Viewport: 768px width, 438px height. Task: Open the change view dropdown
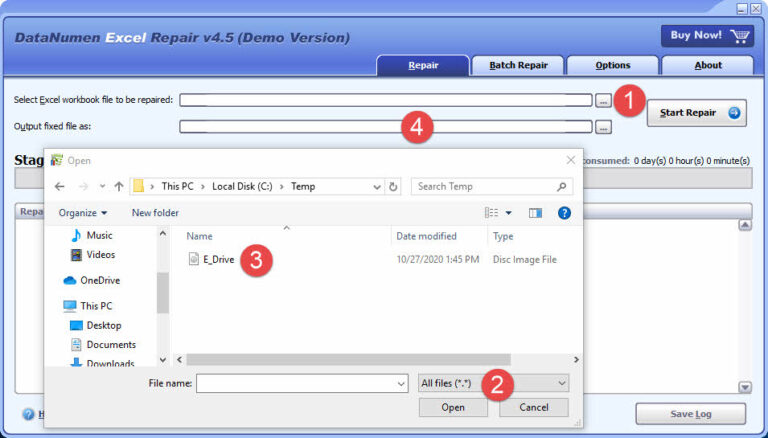click(x=508, y=212)
